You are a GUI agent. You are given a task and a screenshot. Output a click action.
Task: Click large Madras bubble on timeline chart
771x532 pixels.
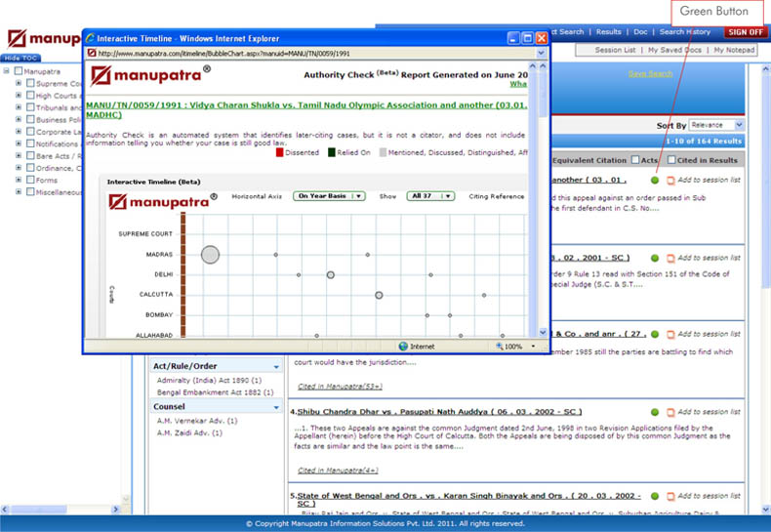coord(210,255)
